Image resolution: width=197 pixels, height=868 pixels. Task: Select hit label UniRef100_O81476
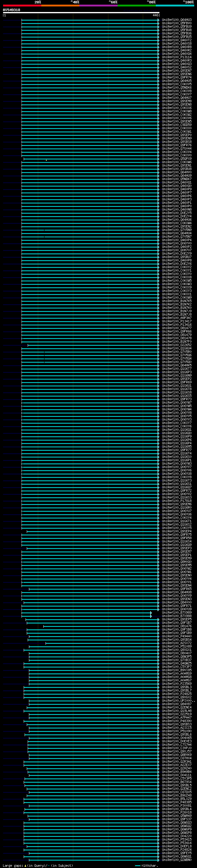point(176,626)
